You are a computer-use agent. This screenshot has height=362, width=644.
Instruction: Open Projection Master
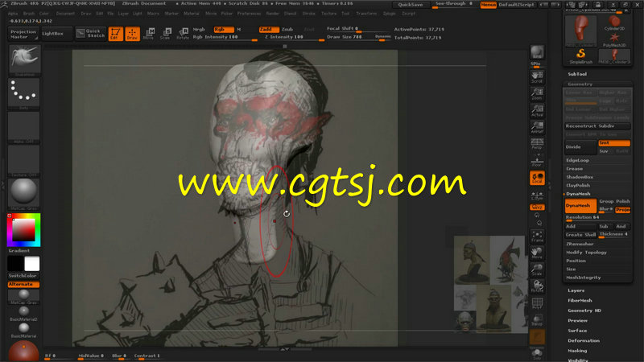pos(23,34)
